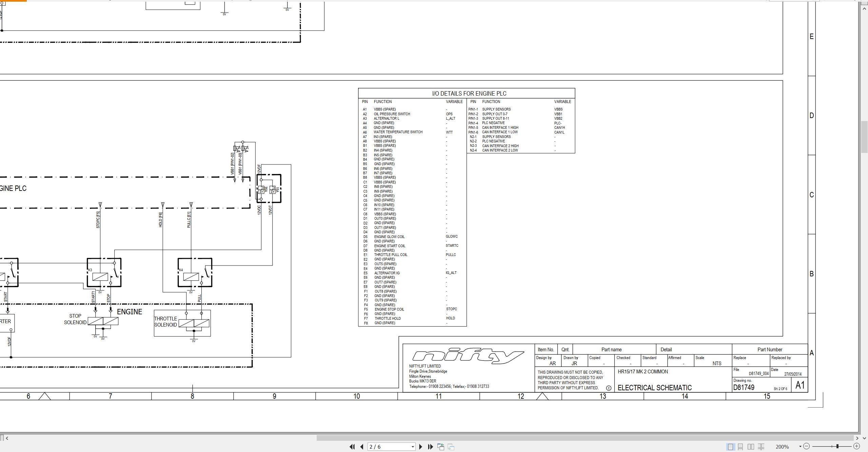Screen dimensions: 868x452
Task: Click the vertical scrollbar up arrow
Action: [x=864, y=8]
